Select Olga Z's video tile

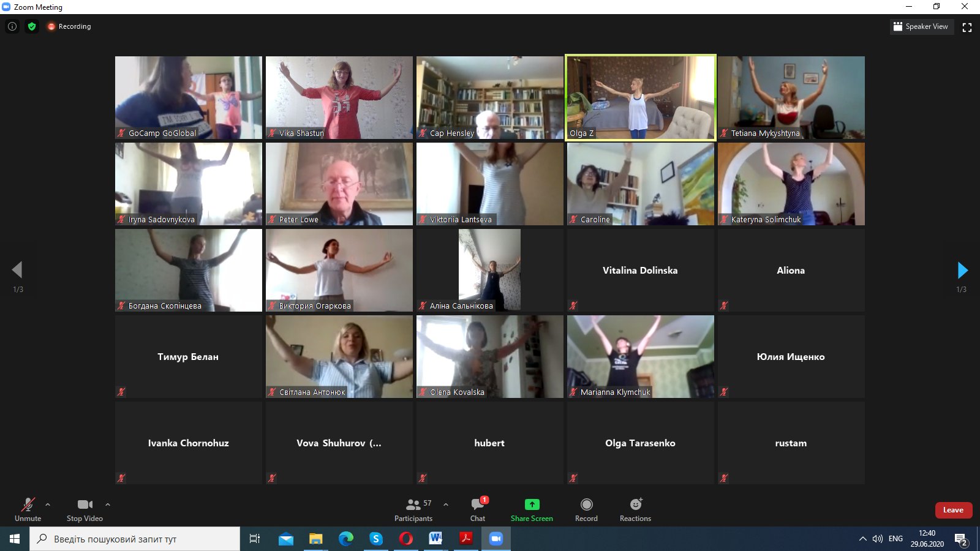click(640, 98)
